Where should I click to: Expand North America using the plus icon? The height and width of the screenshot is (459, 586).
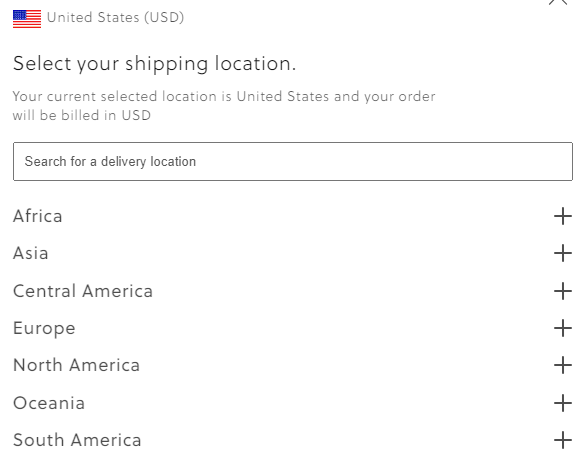[563, 365]
